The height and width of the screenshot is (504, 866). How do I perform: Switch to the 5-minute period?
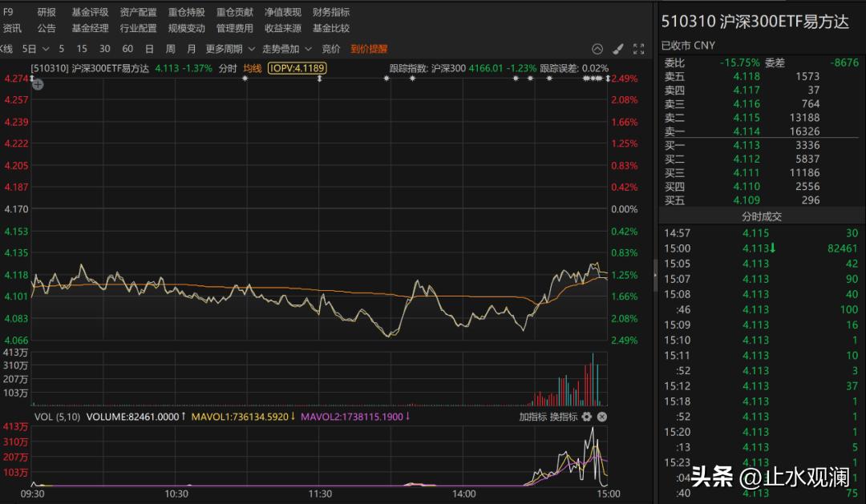[61, 49]
